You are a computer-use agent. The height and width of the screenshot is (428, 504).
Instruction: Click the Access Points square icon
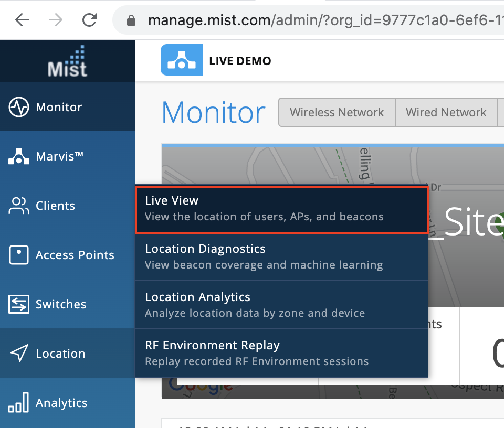(x=19, y=255)
